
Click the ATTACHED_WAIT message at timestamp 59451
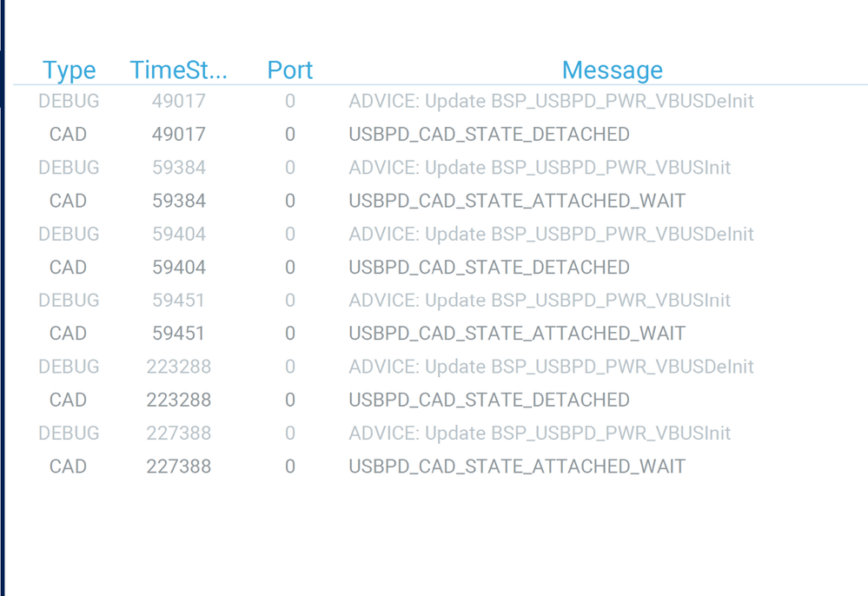click(517, 334)
